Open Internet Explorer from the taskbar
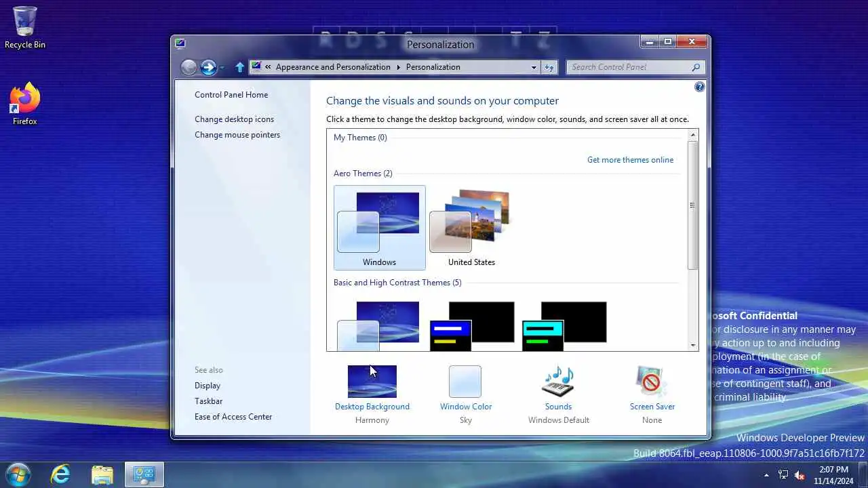The height and width of the screenshot is (488, 868). (x=60, y=474)
